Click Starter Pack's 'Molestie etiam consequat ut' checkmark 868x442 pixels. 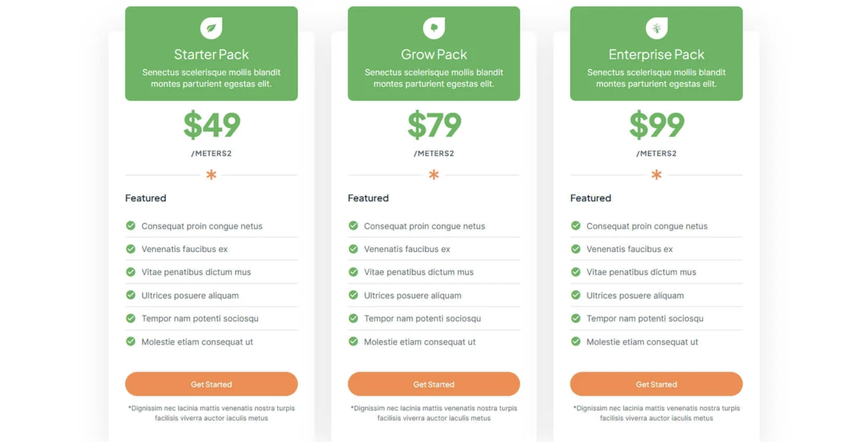coord(131,342)
